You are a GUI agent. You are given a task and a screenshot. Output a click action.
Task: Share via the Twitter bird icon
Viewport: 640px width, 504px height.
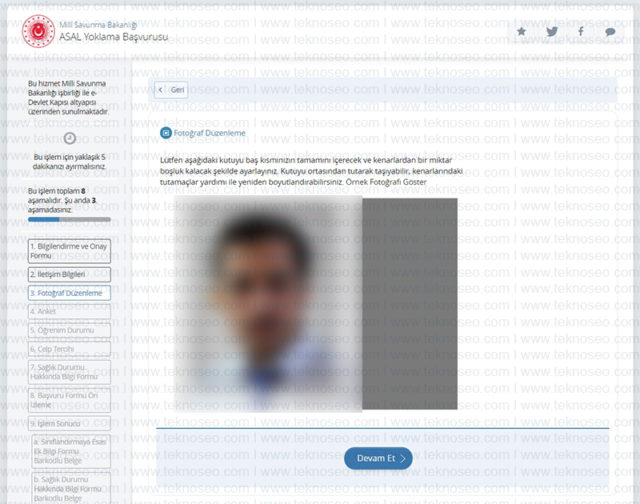[552, 31]
